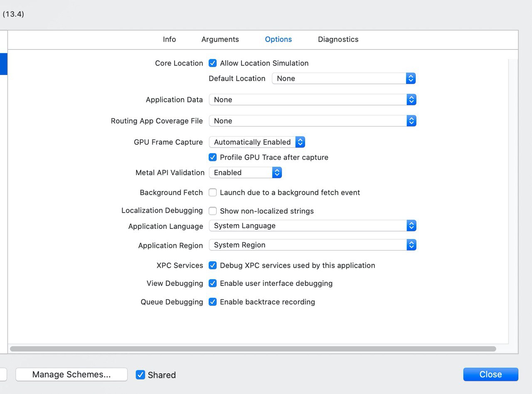Switch to the Info tab

pyautogui.click(x=169, y=40)
